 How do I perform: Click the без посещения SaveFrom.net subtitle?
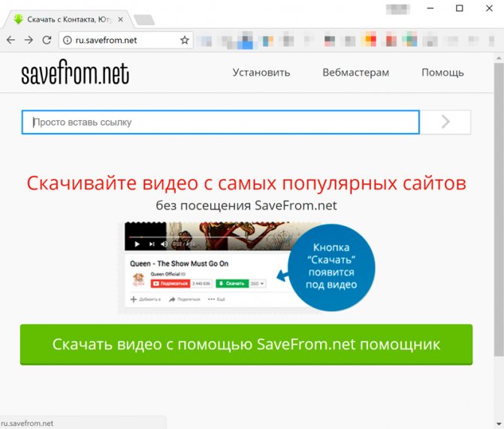tap(246, 206)
